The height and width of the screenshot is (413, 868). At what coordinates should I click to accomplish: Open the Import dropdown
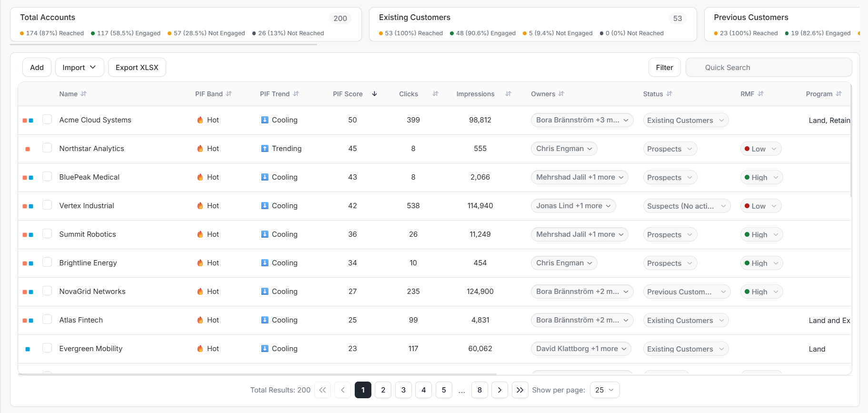click(x=79, y=68)
